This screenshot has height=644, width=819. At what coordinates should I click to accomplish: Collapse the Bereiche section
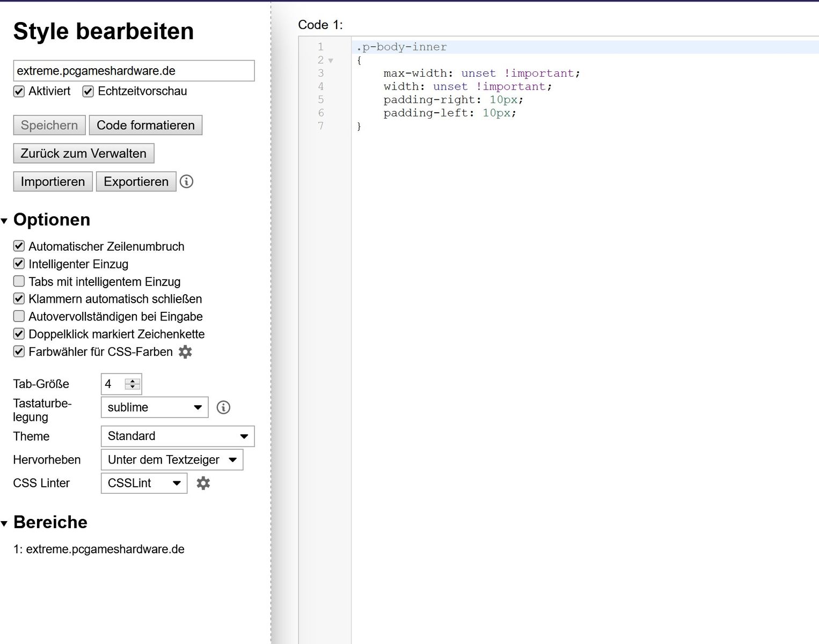click(5, 523)
